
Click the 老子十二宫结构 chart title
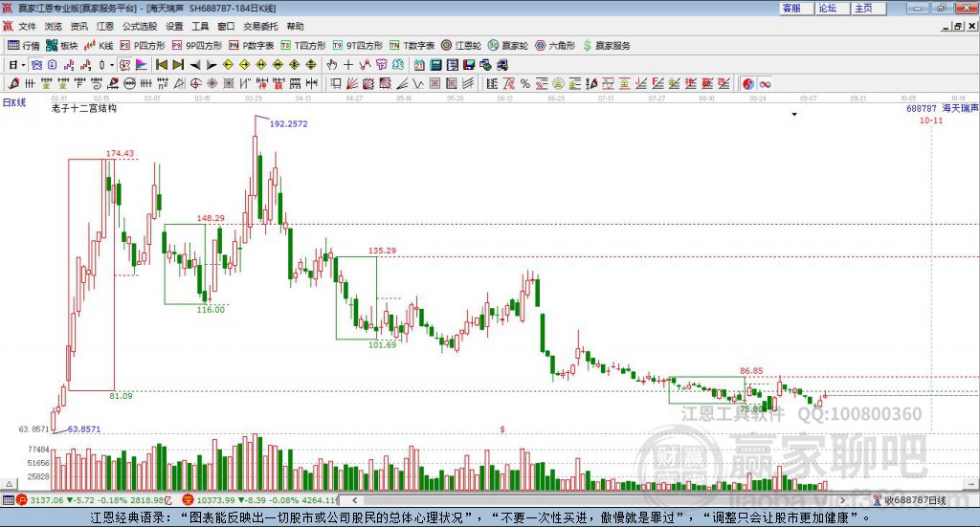84,108
